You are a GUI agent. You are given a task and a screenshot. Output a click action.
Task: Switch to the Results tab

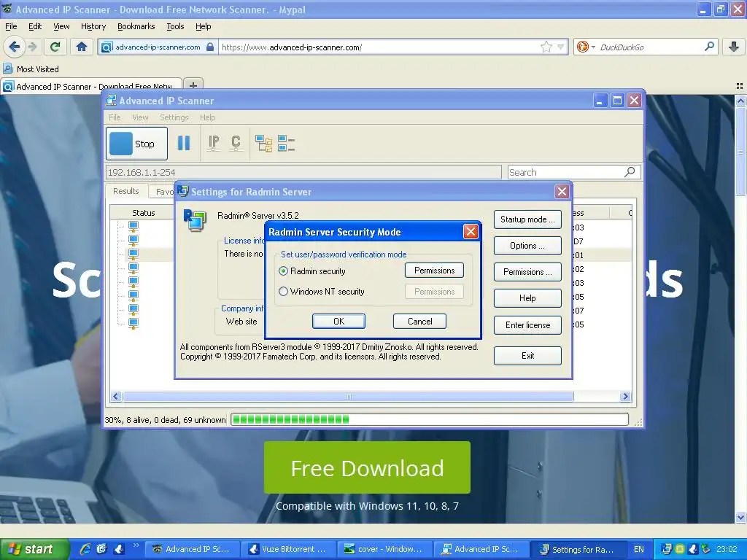click(125, 191)
